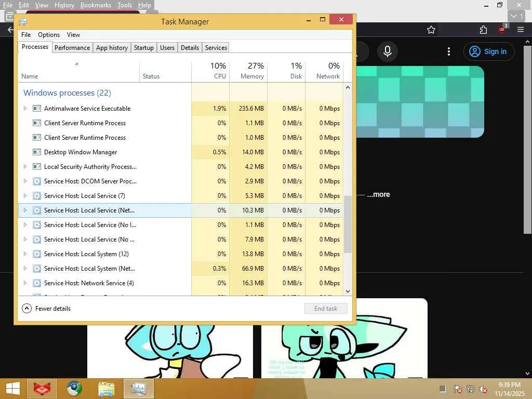Sort by the Memory column header
532x399 pixels.
pos(249,71)
